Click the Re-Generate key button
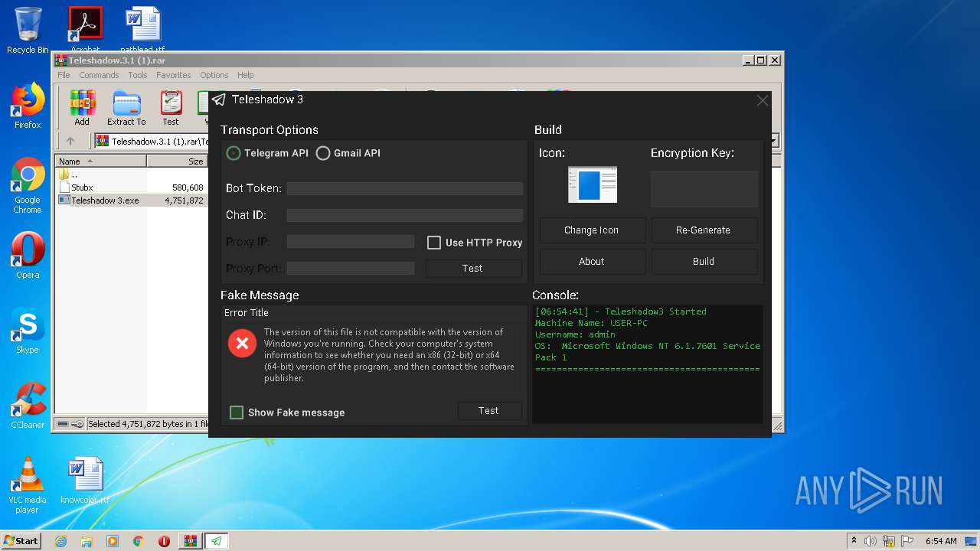The image size is (980, 551). [x=704, y=230]
